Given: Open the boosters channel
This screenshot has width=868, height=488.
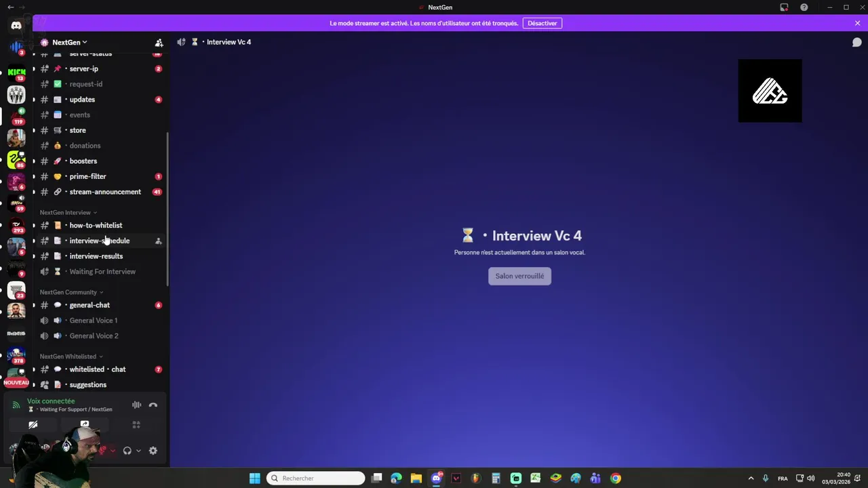Looking at the screenshot, I should pos(101,161).
